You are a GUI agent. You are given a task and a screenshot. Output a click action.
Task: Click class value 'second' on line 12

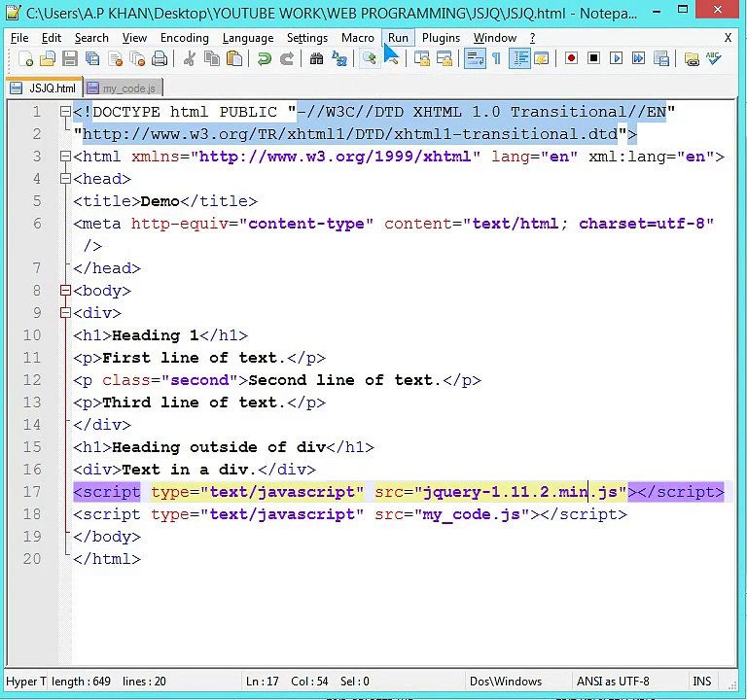tap(199, 380)
